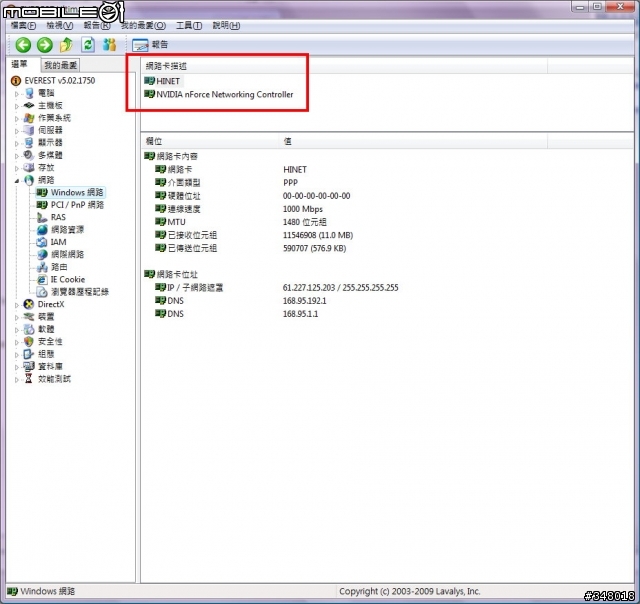
Task: Select 路由 routing tree item
Action: 59,267
